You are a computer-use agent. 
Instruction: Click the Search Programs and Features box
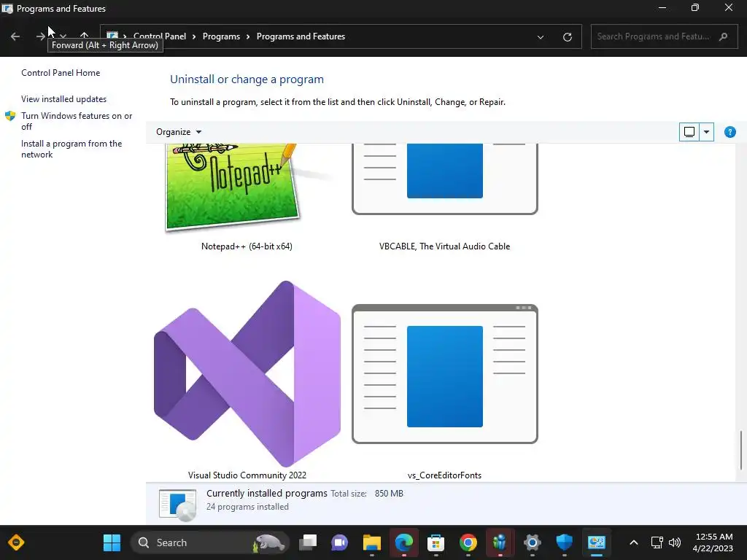(x=664, y=36)
